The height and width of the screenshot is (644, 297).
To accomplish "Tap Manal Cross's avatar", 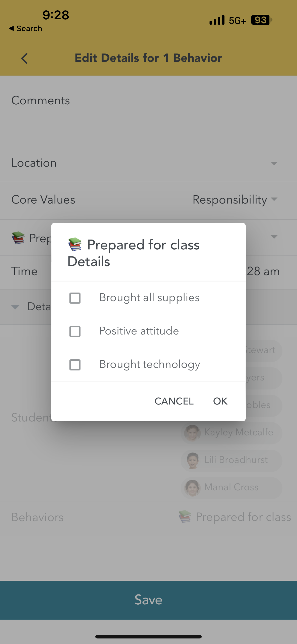I will click(192, 488).
